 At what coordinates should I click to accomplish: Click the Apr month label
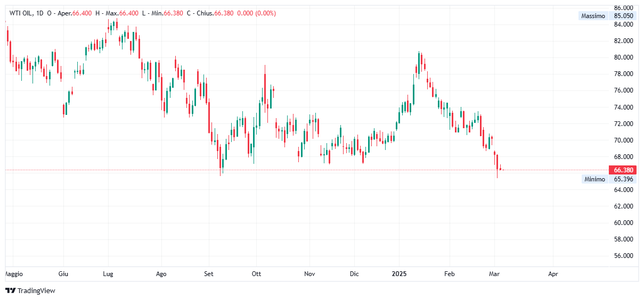tap(553, 274)
